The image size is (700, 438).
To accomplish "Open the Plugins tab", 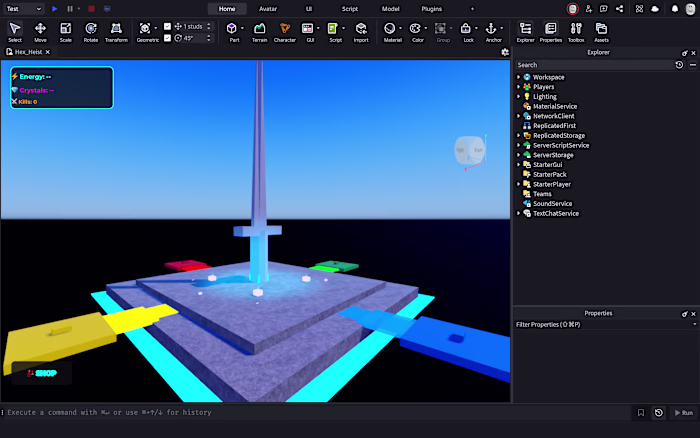I will (x=431, y=8).
